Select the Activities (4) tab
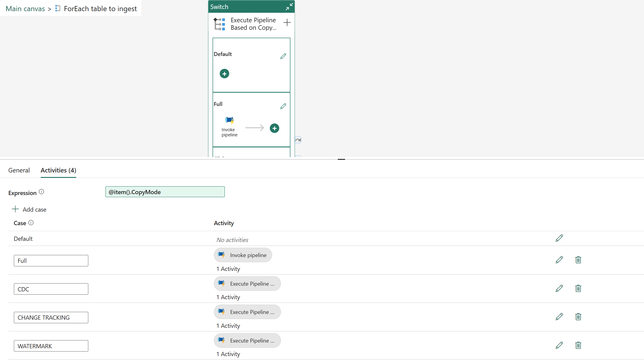644x363 pixels. (58, 170)
